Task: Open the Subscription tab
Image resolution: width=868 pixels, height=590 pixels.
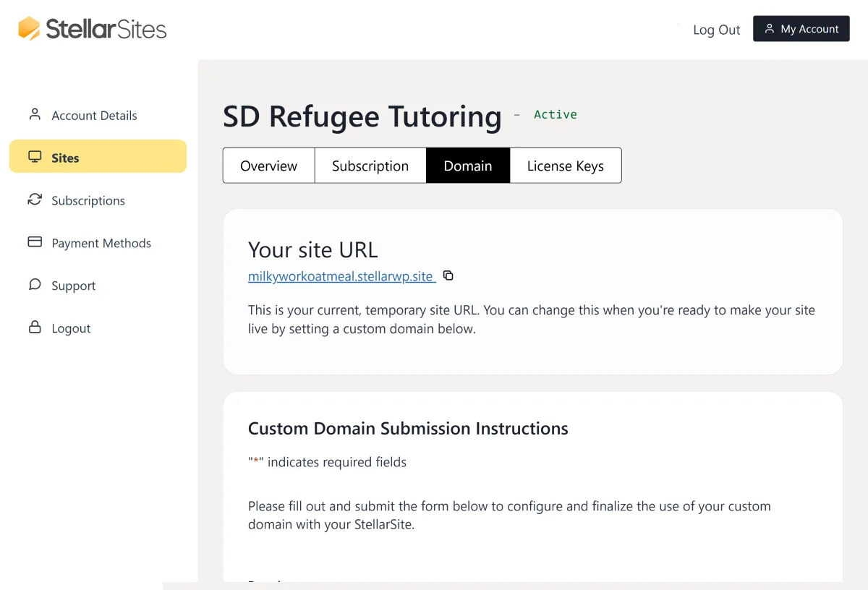Action: [x=370, y=166]
